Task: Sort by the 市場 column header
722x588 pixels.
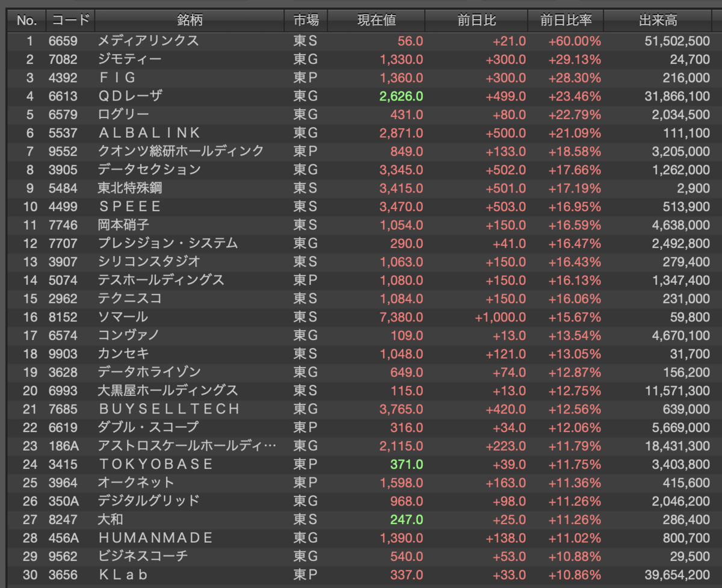Action: point(306,20)
